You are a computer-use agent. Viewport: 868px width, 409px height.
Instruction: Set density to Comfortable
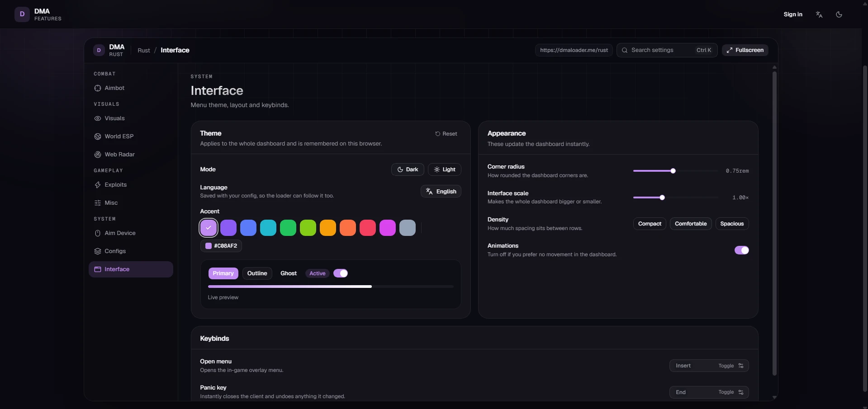pyautogui.click(x=691, y=224)
